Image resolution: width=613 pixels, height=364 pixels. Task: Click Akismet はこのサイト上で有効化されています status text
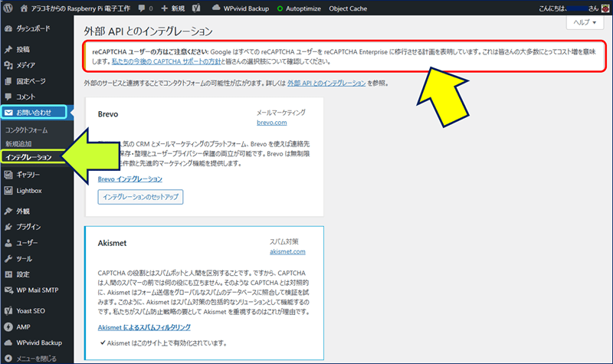coord(167,343)
